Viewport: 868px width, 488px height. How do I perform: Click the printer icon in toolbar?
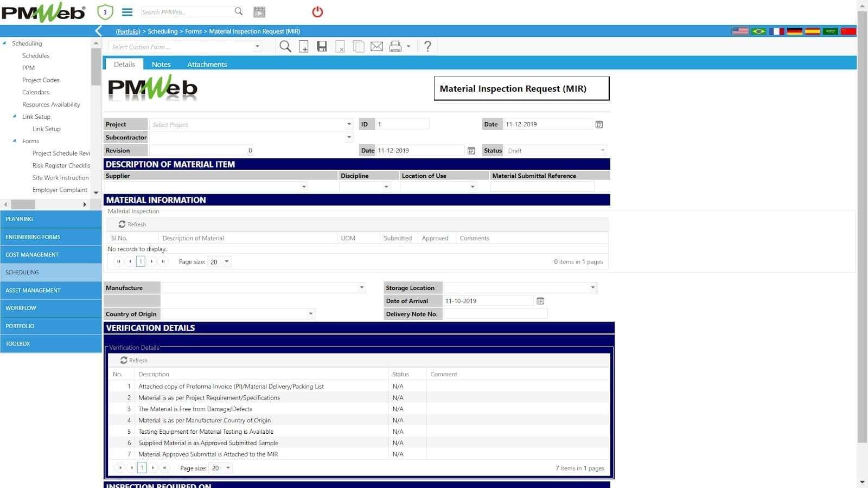pos(395,47)
